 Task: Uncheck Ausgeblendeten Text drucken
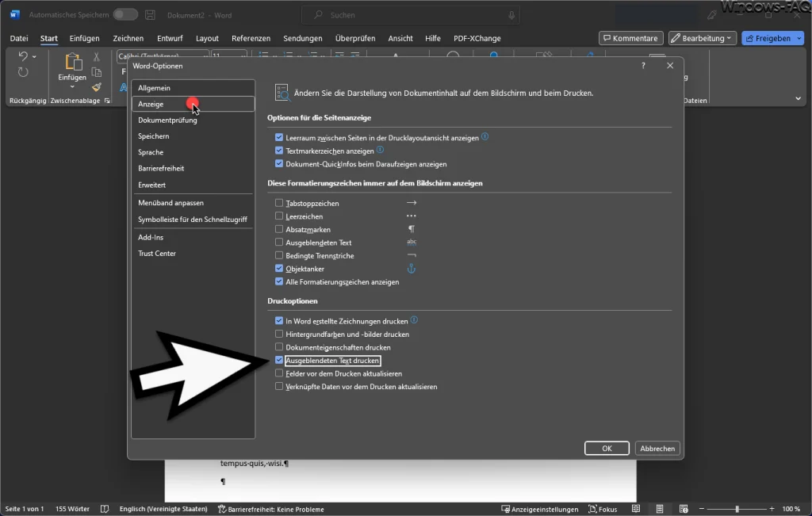(279, 360)
